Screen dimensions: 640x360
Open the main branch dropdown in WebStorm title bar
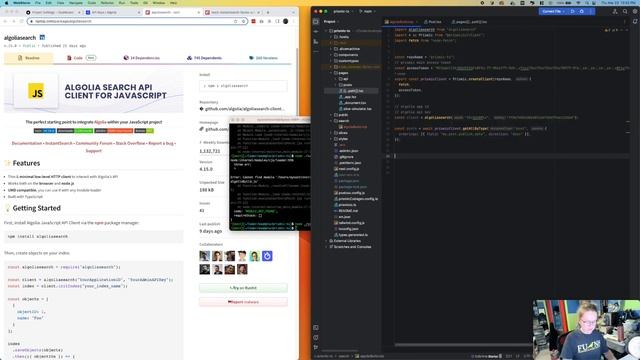tap(367, 11)
